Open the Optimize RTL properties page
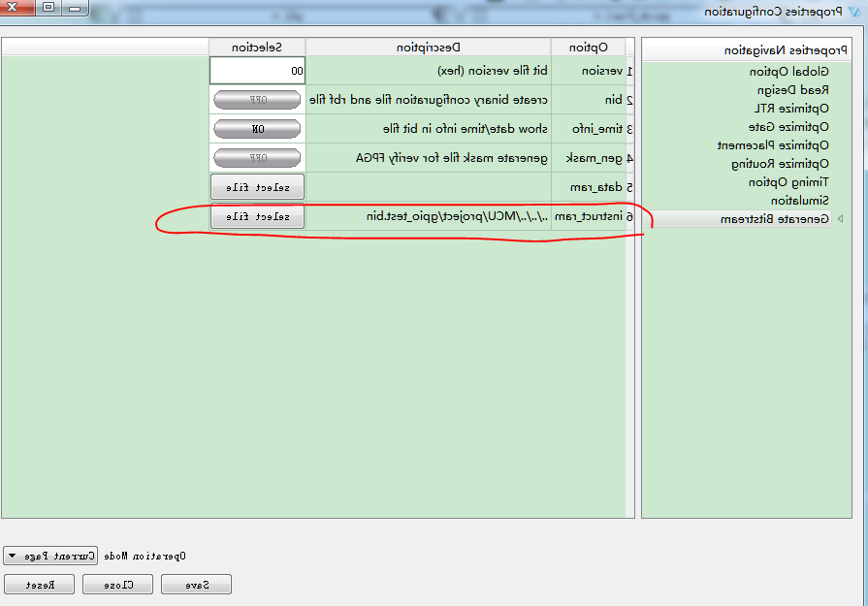Screen dimensions: 868x606 [791, 108]
